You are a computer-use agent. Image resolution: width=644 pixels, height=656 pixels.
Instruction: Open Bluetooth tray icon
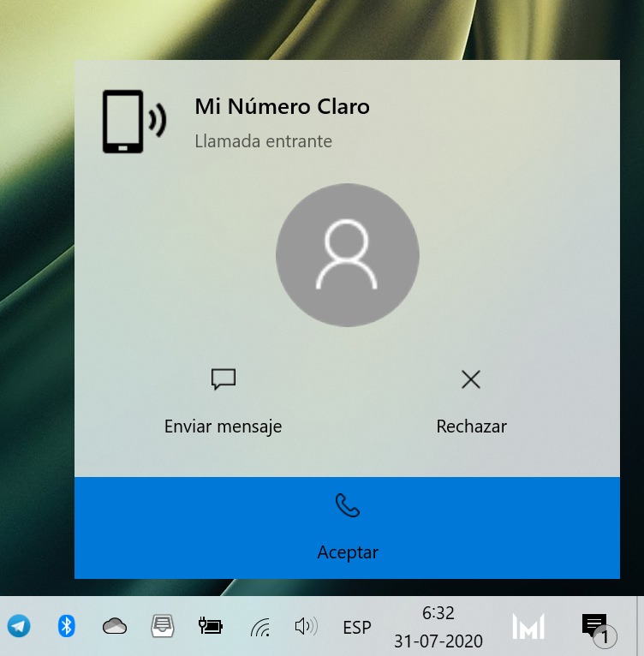[66, 626]
